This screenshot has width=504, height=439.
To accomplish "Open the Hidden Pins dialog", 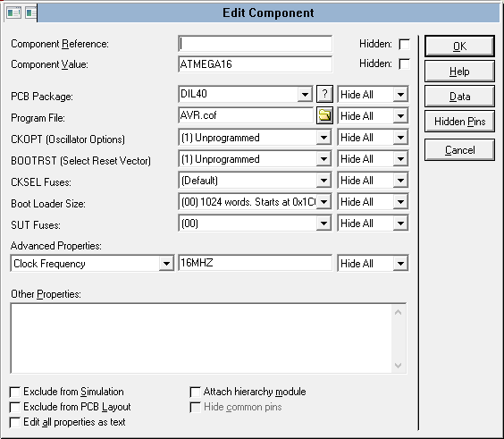I will point(459,122).
